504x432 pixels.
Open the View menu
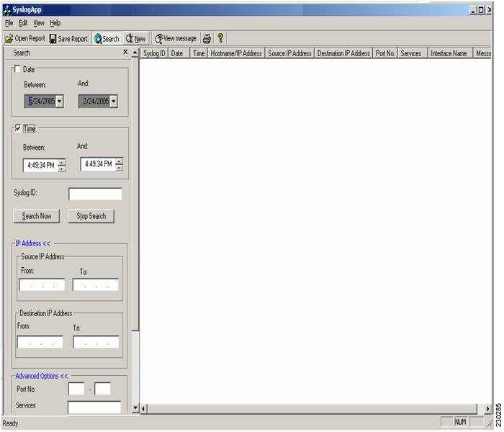(x=39, y=23)
